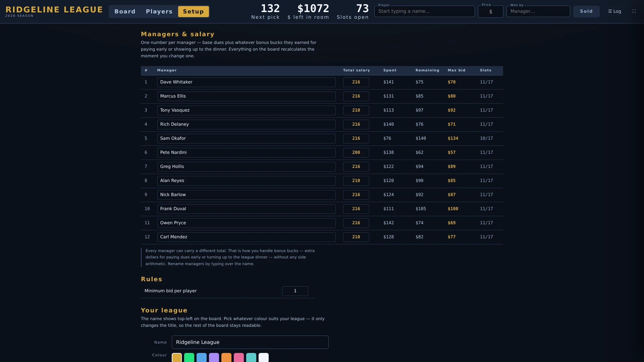
Task: Pick the pink title colour swatch
Action: pyautogui.click(x=239, y=358)
